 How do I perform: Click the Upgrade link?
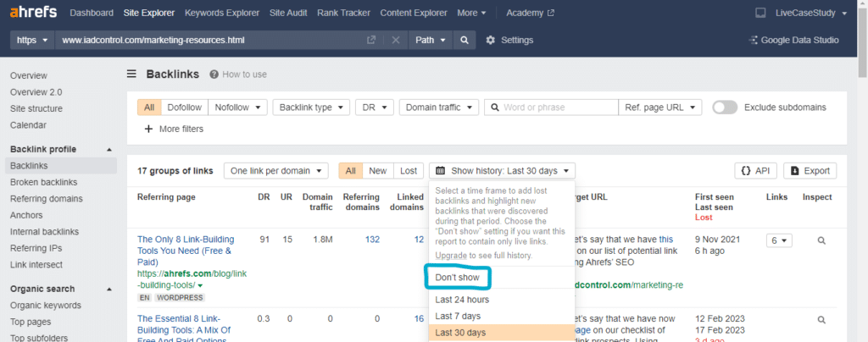[x=450, y=256]
